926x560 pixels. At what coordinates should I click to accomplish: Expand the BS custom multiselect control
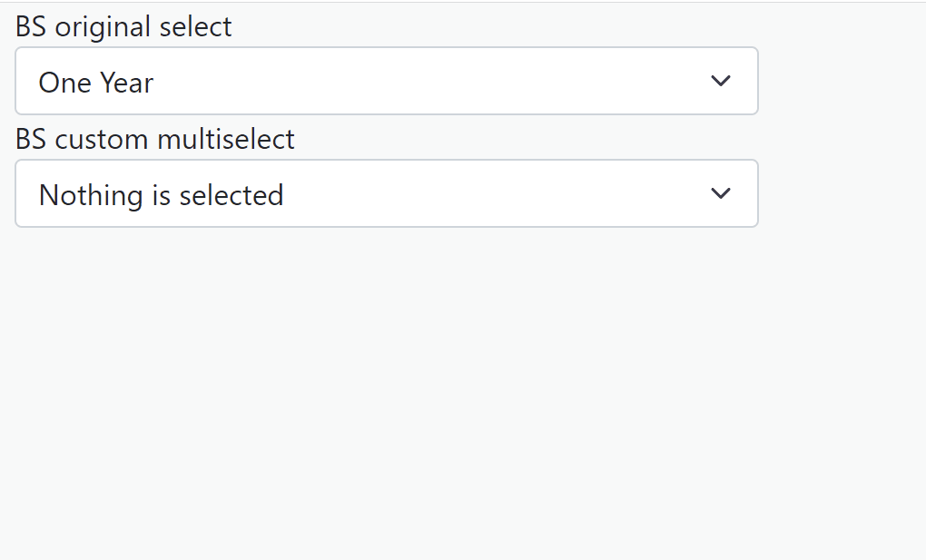[386, 193]
